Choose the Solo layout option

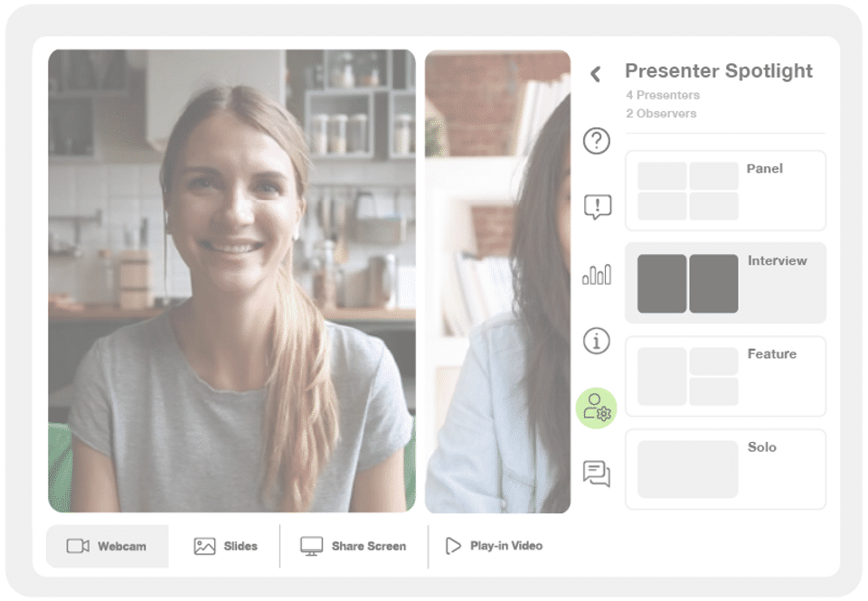pos(725,469)
